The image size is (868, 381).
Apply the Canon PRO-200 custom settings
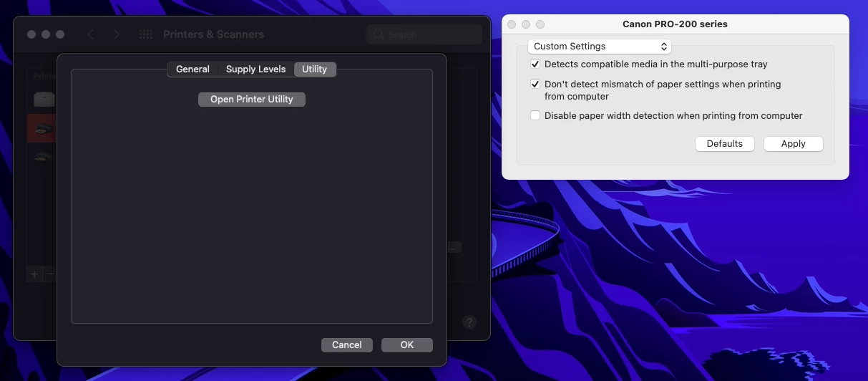point(794,144)
